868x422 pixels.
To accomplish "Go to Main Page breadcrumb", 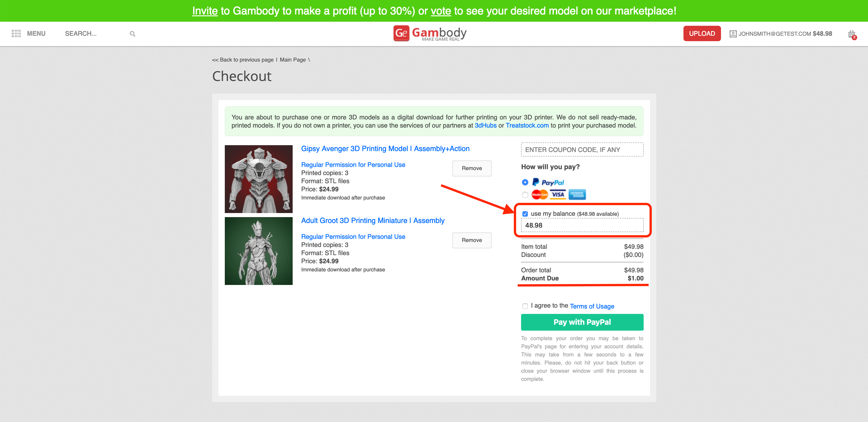I will pyautogui.click(x=292, y=60).
